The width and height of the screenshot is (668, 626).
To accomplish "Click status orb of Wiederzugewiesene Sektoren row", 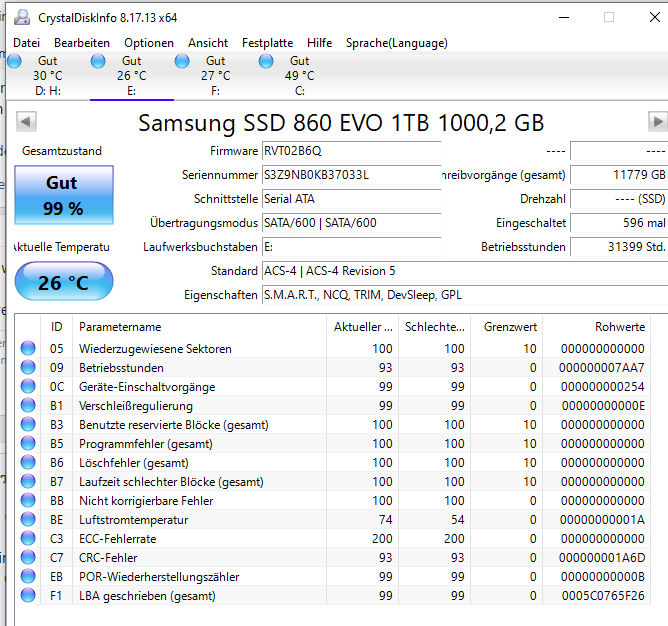I will (x=28, y=348).
